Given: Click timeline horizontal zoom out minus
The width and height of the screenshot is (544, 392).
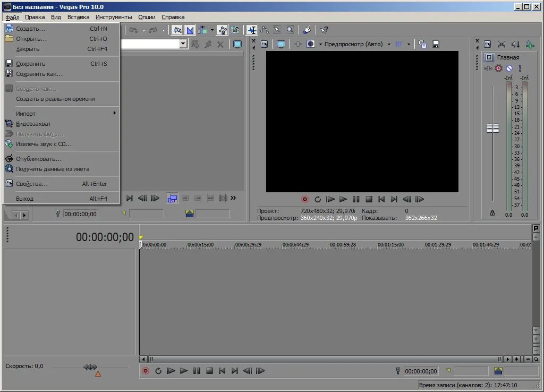Looking at the screenshot, I should click(x=528, y=360).
